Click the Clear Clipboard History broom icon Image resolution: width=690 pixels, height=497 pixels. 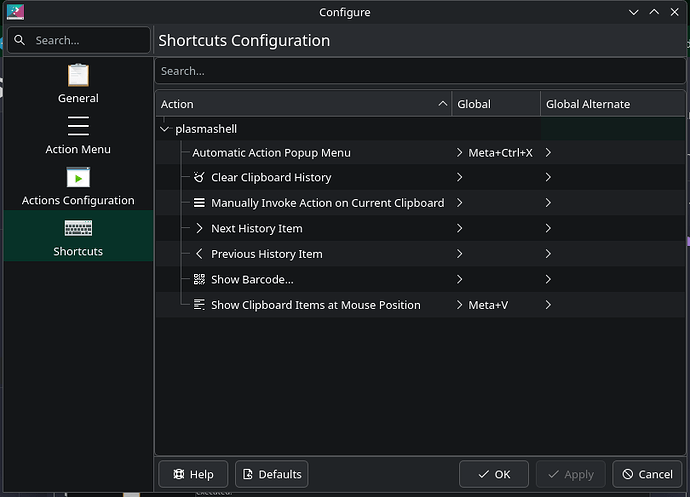click(199, 178)
